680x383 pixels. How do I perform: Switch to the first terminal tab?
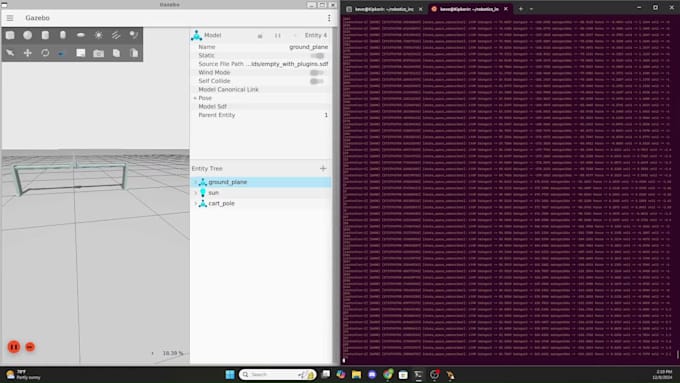coord(384,9)
